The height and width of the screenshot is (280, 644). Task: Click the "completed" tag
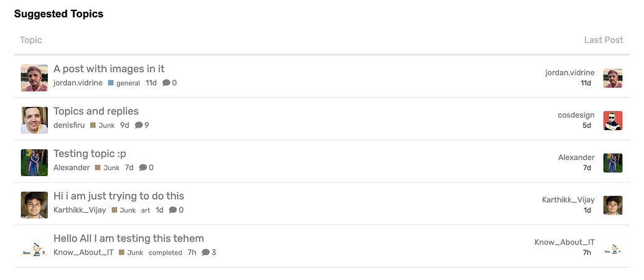[x=166, y=253]
